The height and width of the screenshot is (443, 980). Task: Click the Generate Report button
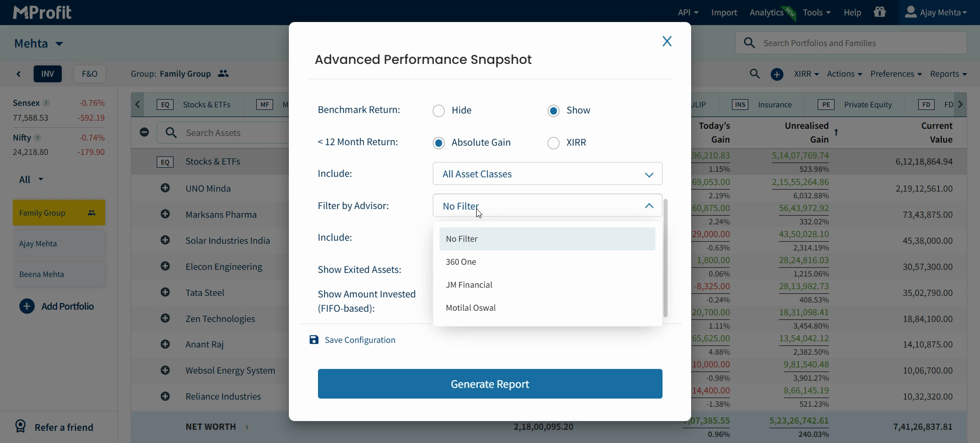490,384
